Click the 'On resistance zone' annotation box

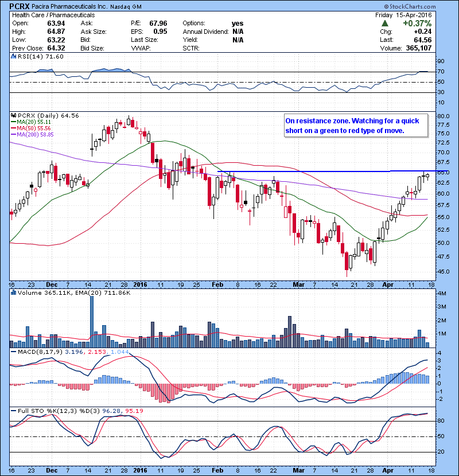pos(356,126)
